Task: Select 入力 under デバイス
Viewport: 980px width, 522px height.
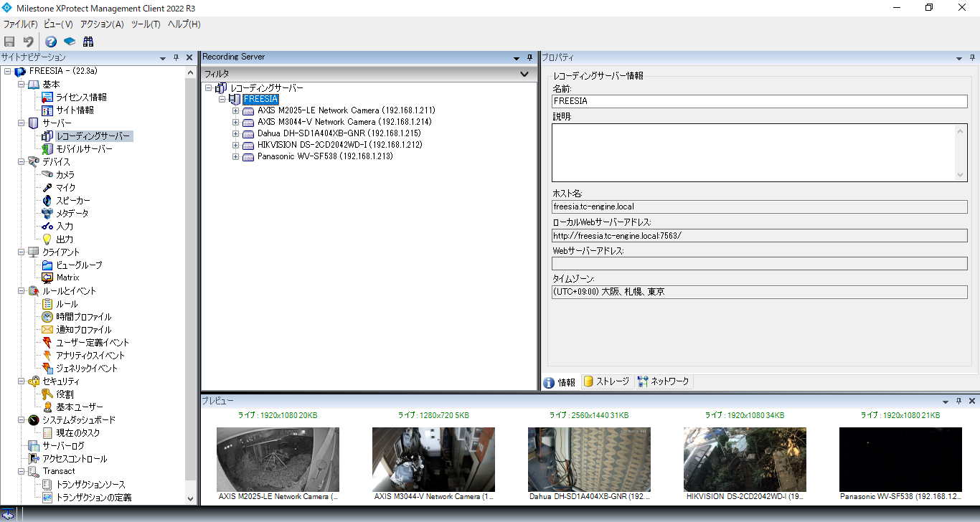Action: click(x=65, y=227)
